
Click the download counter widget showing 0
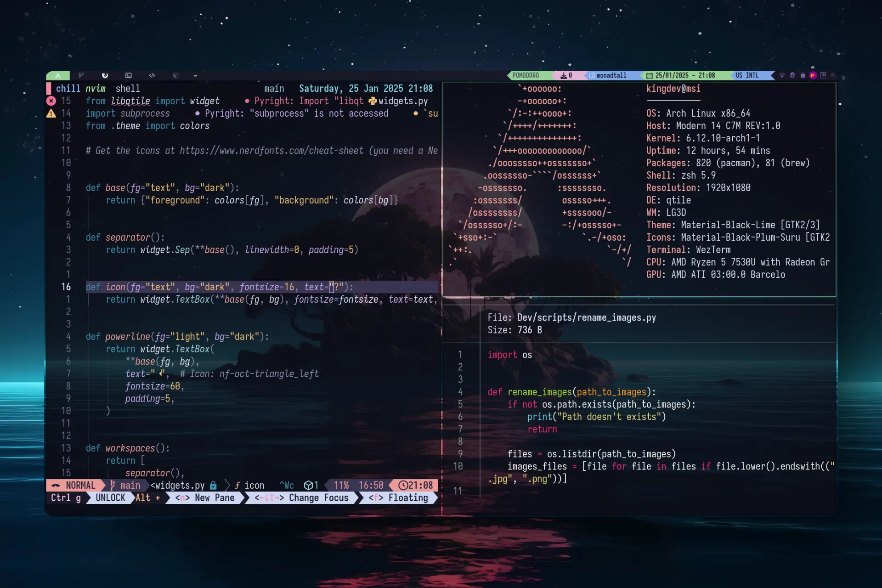[565, 75]
